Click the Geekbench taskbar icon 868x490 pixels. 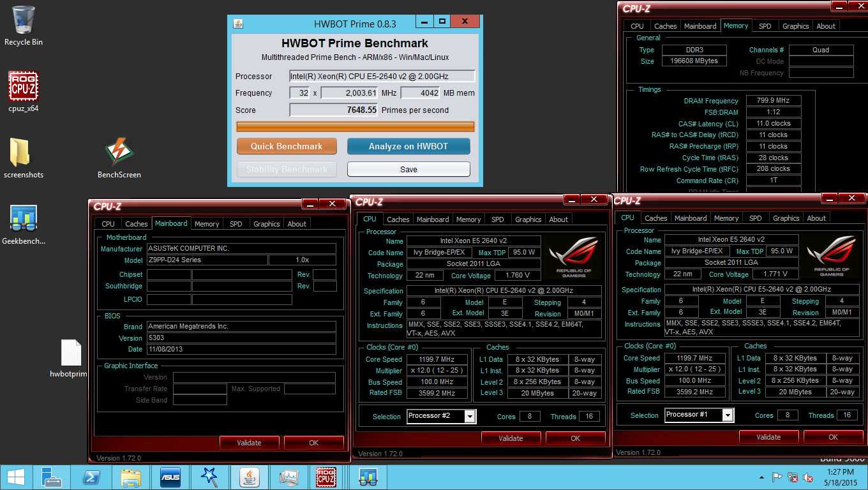coord(367,477)
